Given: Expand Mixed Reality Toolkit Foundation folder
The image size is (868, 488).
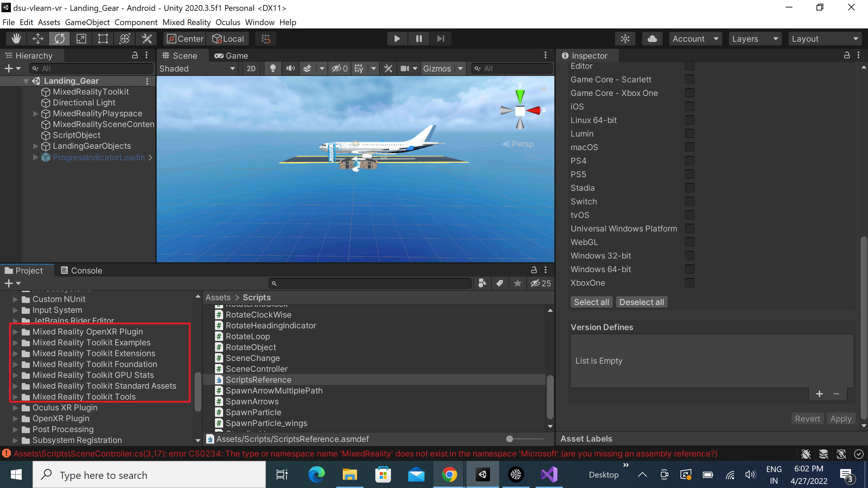Looking at the screenshot, I should [15, 364].
